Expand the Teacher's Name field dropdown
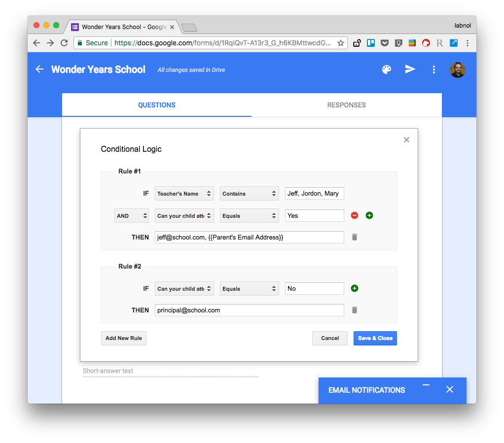Image resolution: width=504 pixels, height=443 pixels. [x=184, y=194]
